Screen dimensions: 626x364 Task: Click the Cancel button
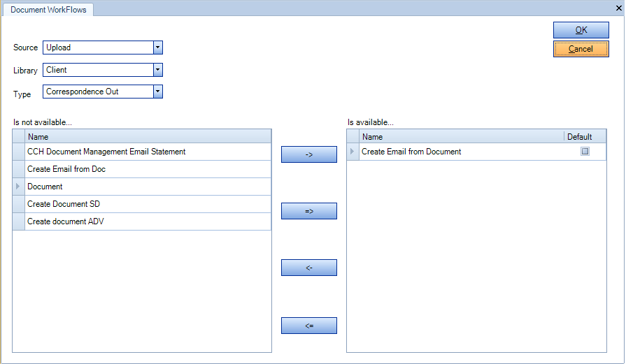(x=581, y=49)
